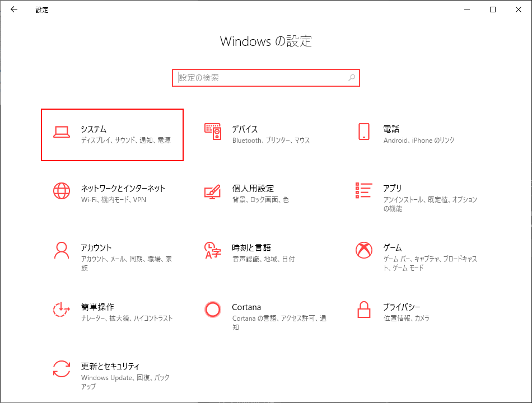Click the Bluetooth、プリンター、マウス description

point(271,140)
